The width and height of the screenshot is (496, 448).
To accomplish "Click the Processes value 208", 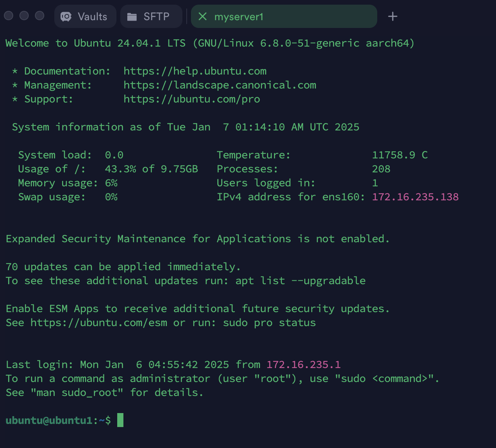I will [381, 169].
